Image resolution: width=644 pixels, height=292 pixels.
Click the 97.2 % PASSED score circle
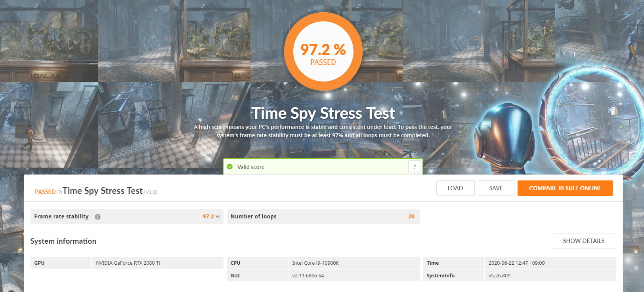pyautogui.click(x=323, y=52)
